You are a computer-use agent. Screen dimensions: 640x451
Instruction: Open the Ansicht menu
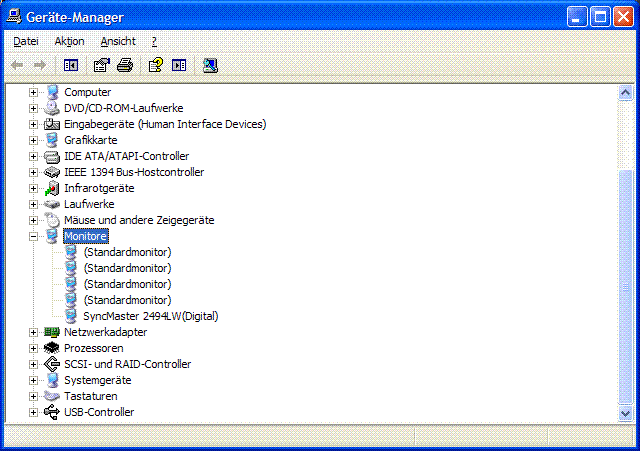[x=118, y=41]
